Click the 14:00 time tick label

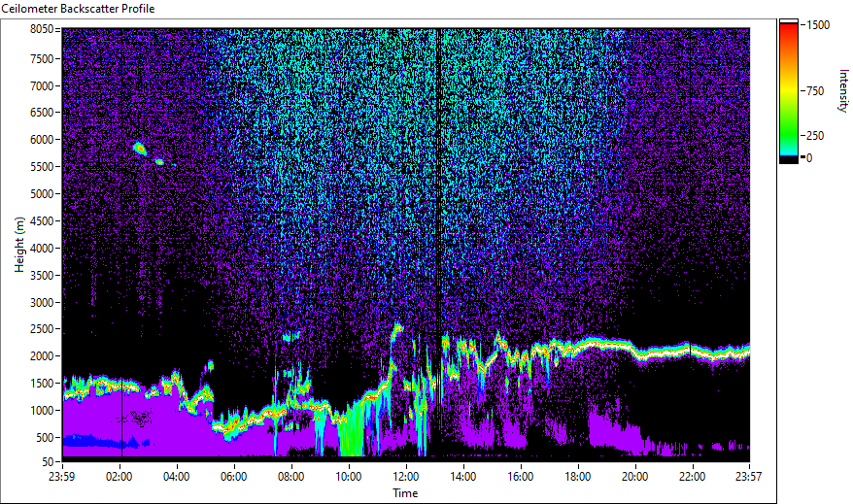[463, 477]
